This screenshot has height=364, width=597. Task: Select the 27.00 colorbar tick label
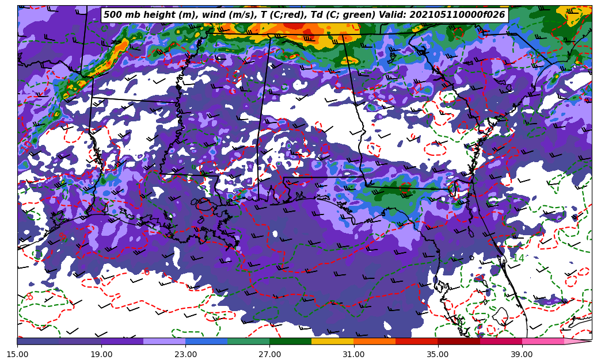click(269, 354)
